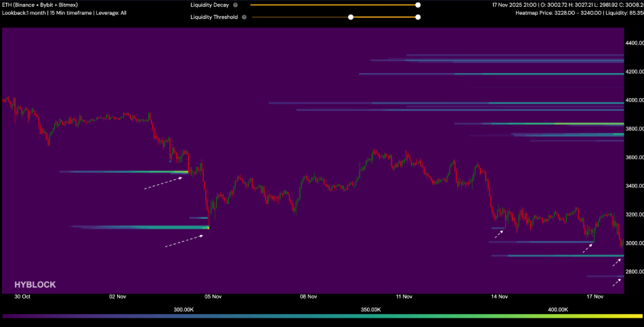Click the 350.00K mark on color legend

(370, 309)
